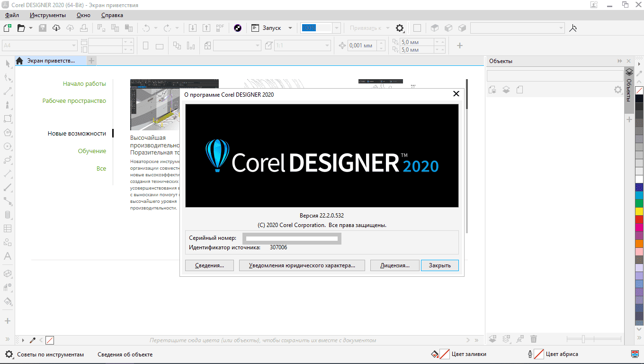644x364 pixels.
Task: Expand the zoom level dropdown arrow
Action: point(337,28)
